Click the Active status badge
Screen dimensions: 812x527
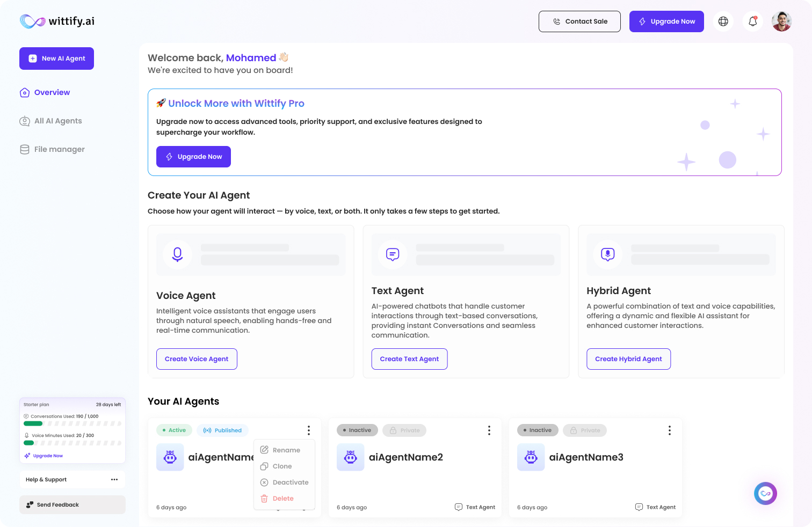click(174, 430)
